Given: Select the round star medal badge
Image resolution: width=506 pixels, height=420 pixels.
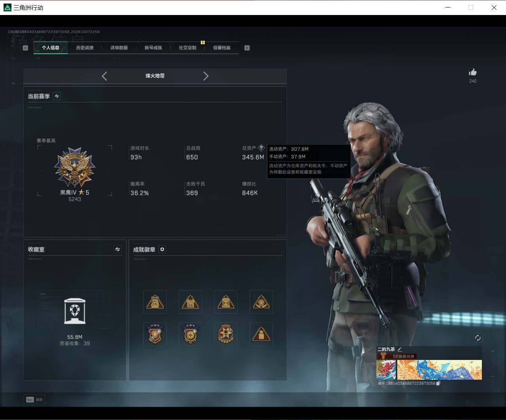Looking at the screenshot, I should tap(226, 334).
